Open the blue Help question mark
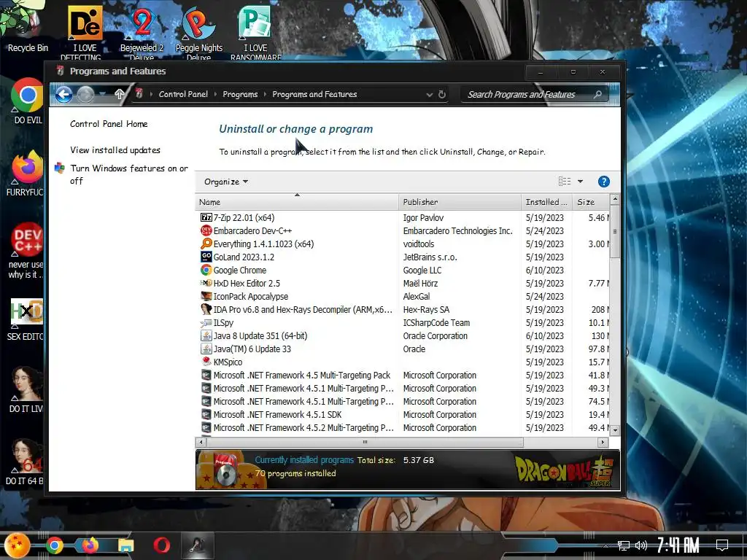 tap(603, 182)
